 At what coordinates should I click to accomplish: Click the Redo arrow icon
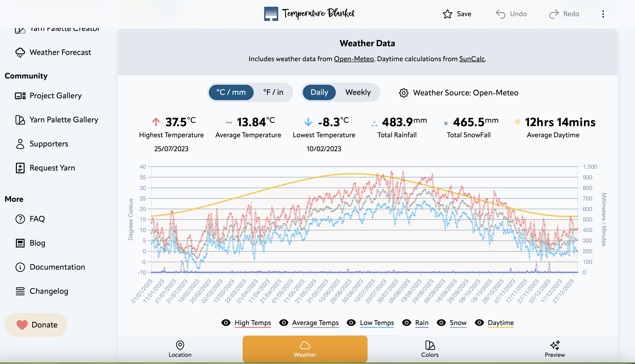click(x=554, y=14)
